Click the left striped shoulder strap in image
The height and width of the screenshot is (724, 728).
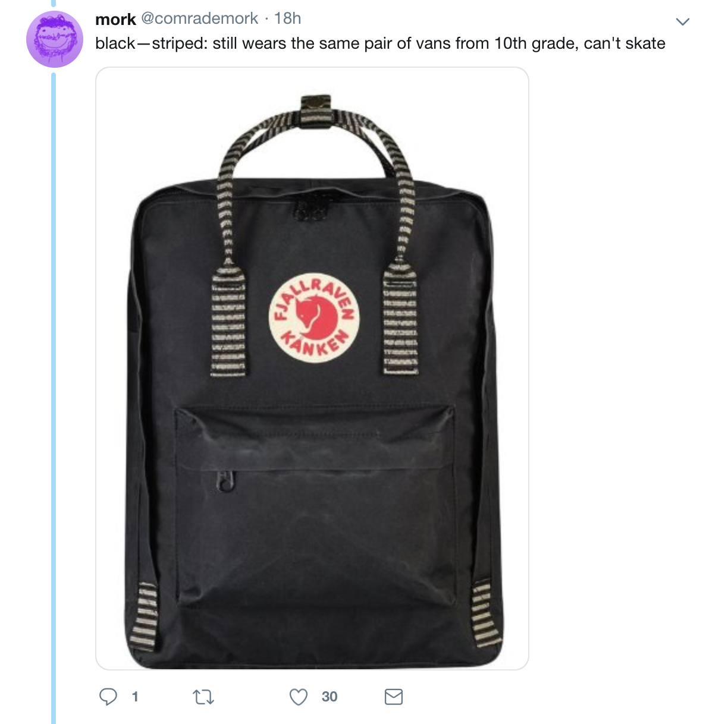coord(145,615)
